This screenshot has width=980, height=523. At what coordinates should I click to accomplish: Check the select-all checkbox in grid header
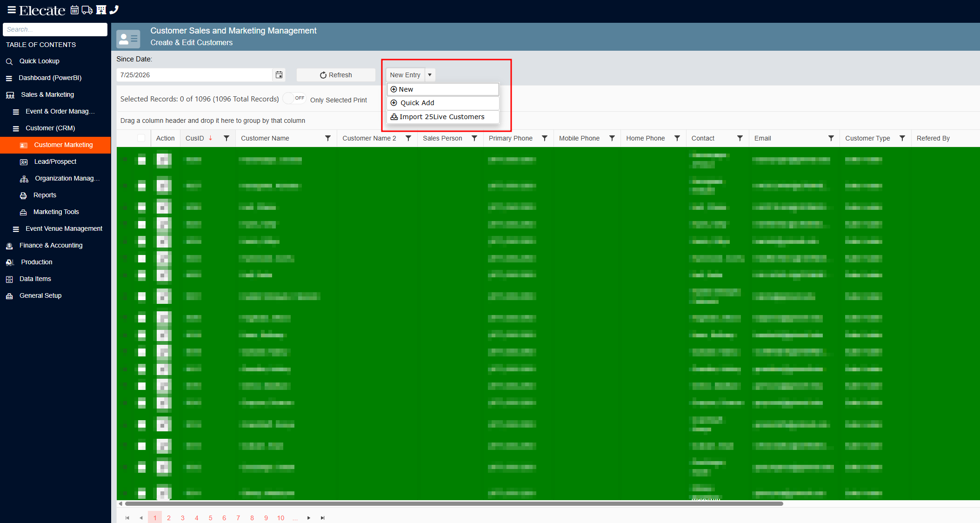(x=141, y=138)
